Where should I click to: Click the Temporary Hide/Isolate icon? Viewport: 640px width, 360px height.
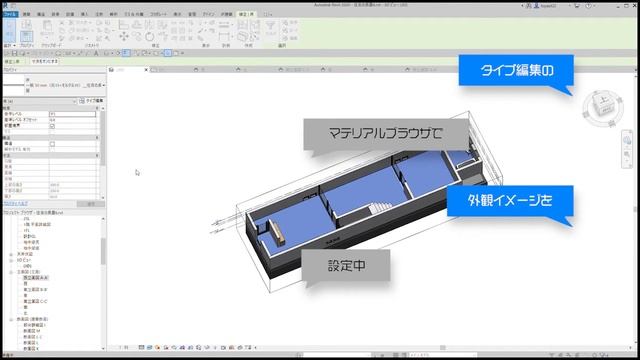click(207, 348)
